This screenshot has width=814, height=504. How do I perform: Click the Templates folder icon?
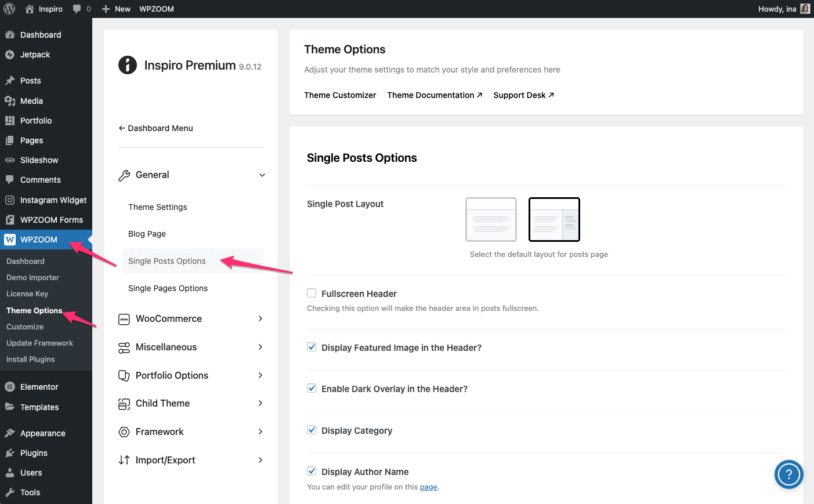[10, 407]
